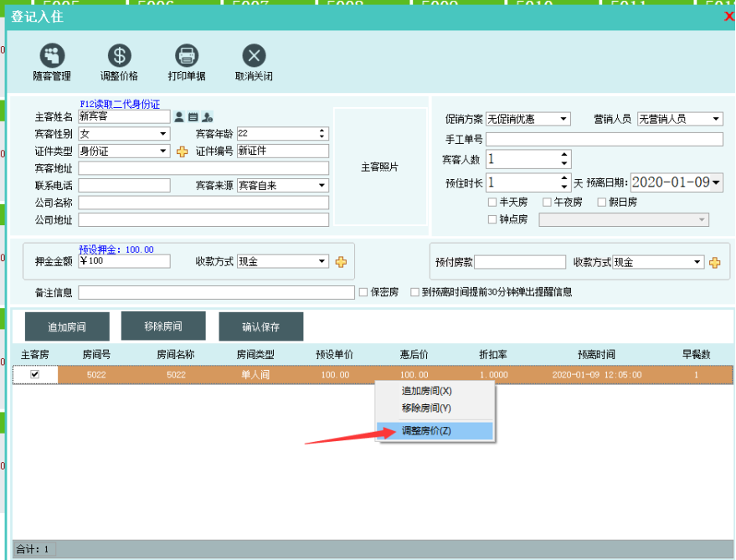Click the 确认保存 button
Viewport: 736px width, 560px height.
click(x=261, y=326)
